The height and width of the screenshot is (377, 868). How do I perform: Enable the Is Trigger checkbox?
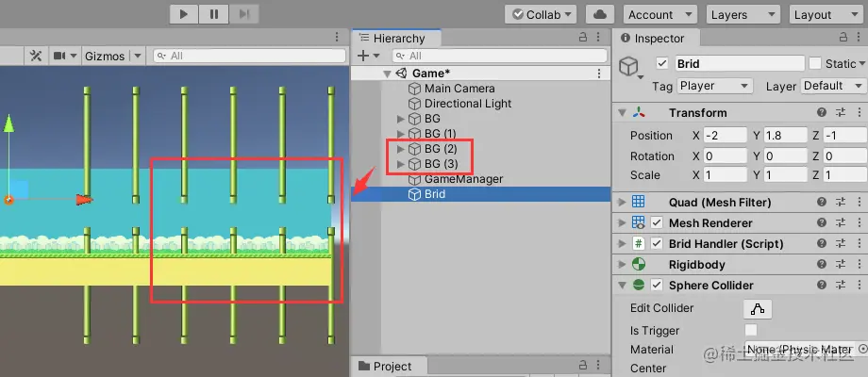click(x=751, y=331)
